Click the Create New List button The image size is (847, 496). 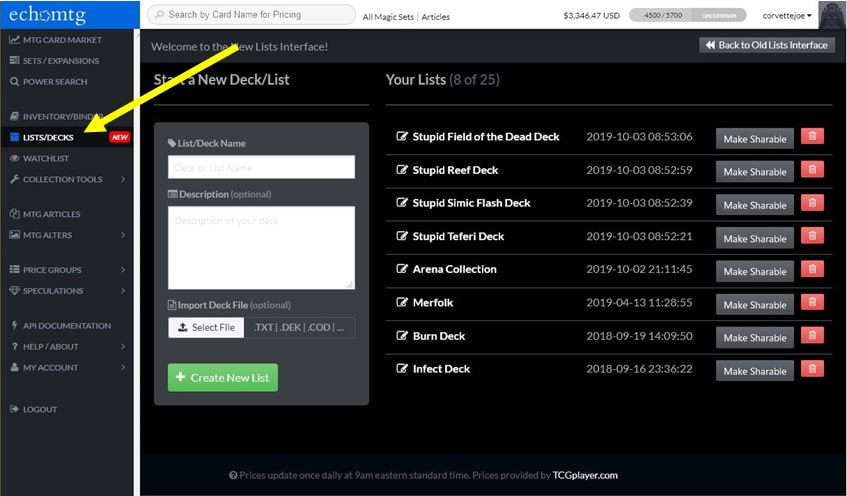[223, 378]
